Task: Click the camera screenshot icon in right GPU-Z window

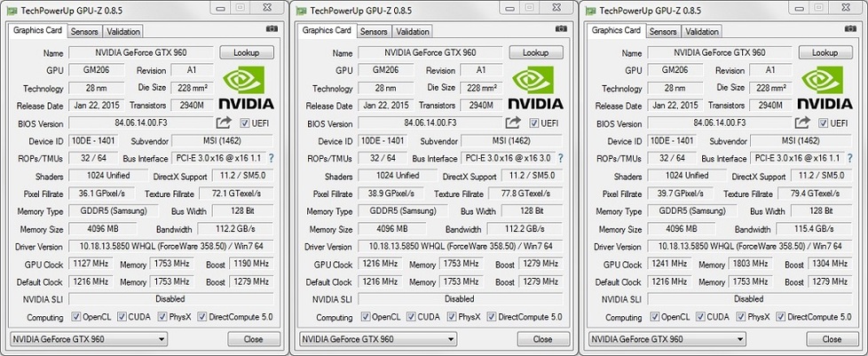Action: pos(851,28)
